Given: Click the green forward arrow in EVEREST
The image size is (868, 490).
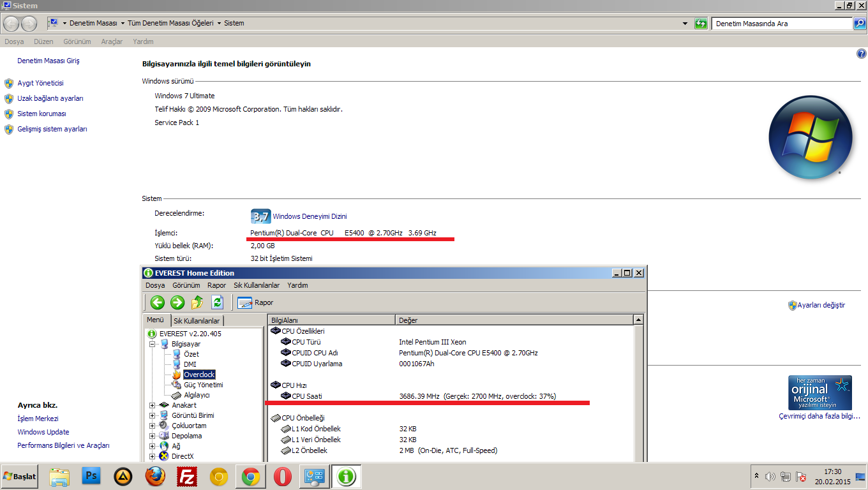Looking at the screenshot, I should (177, 302).
